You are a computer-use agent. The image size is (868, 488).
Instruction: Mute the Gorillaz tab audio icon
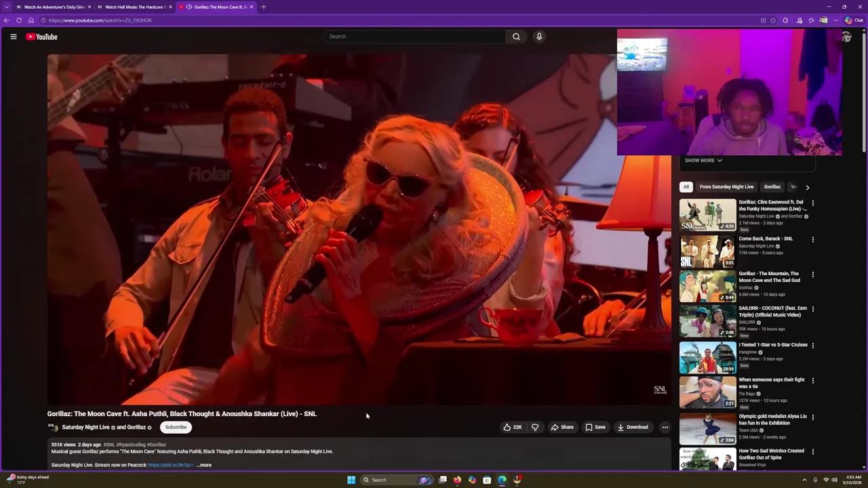(x=189, y=7)
